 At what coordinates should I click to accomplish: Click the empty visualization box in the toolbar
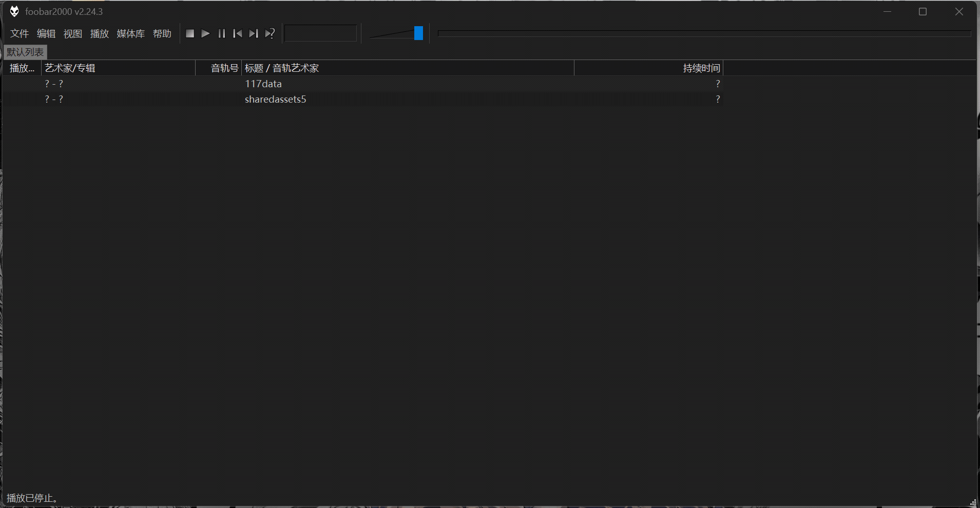coord(321,33)
